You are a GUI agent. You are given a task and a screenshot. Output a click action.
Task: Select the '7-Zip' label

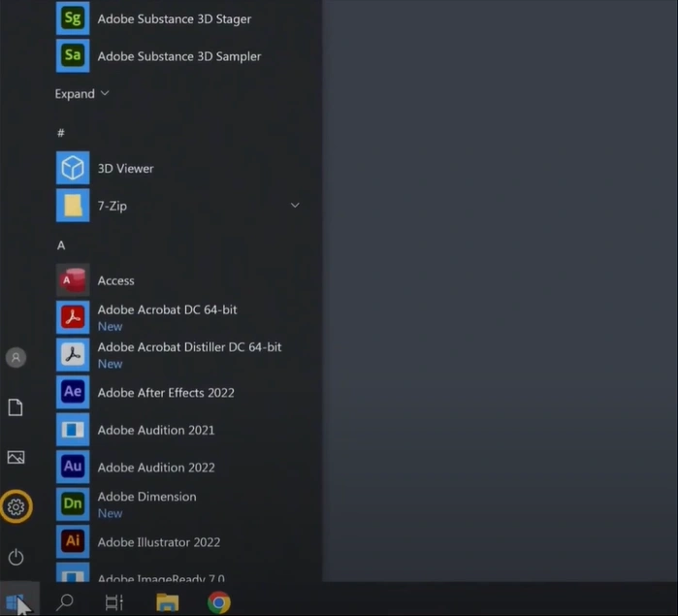point(112,206)
